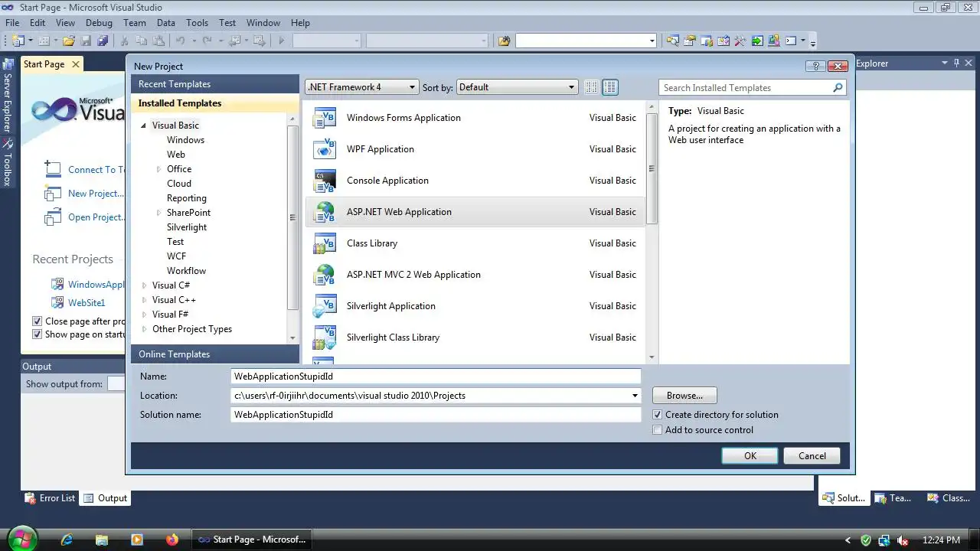This screenshot has width=980, height=551.
Task: Click the Start Debugging play icon
Action: pyautogui.click(x=282, y=41)
